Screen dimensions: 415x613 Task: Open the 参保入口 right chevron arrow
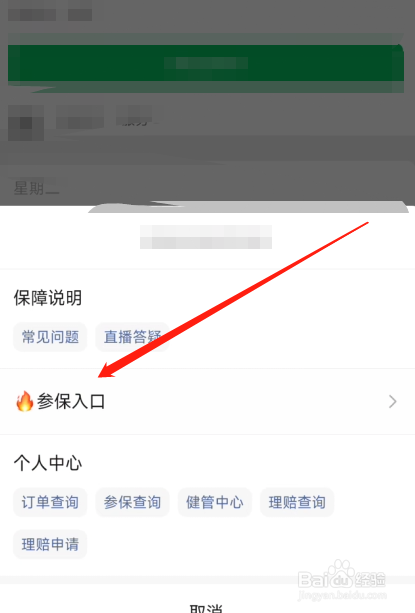[x=393, y=401]
